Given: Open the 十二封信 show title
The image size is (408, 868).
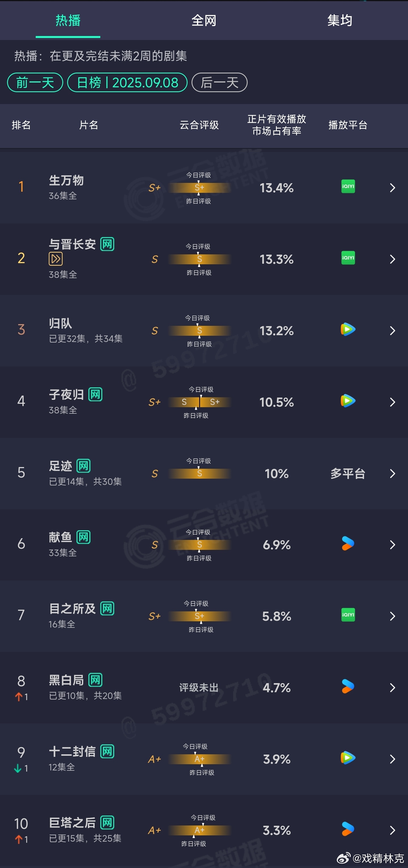Looking at the screenshot, I should click(x=72, y=751).
